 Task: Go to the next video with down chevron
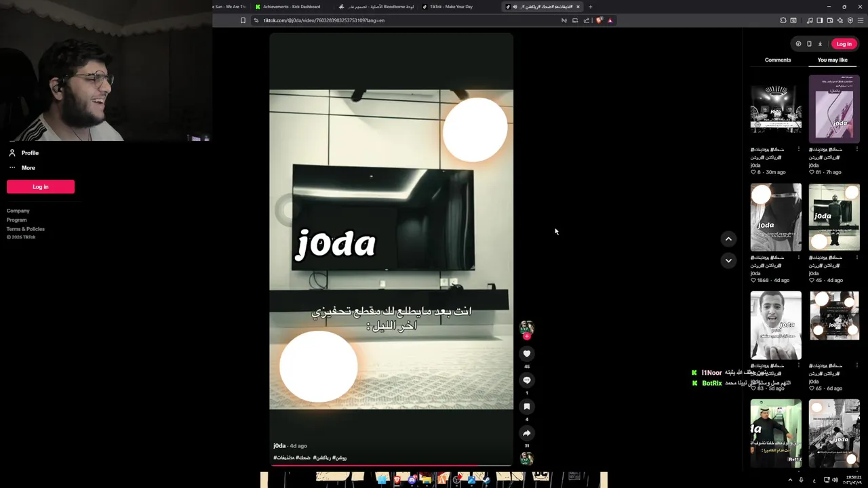[728, 260]
